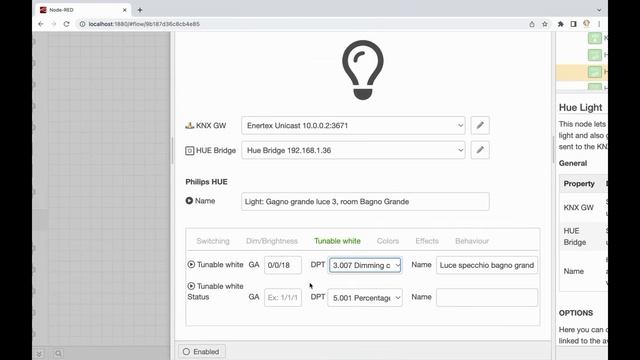This screenshot has width=640, height=360.
Task: Toggle the Enabled node button
Action: click(x=202, y=351)
